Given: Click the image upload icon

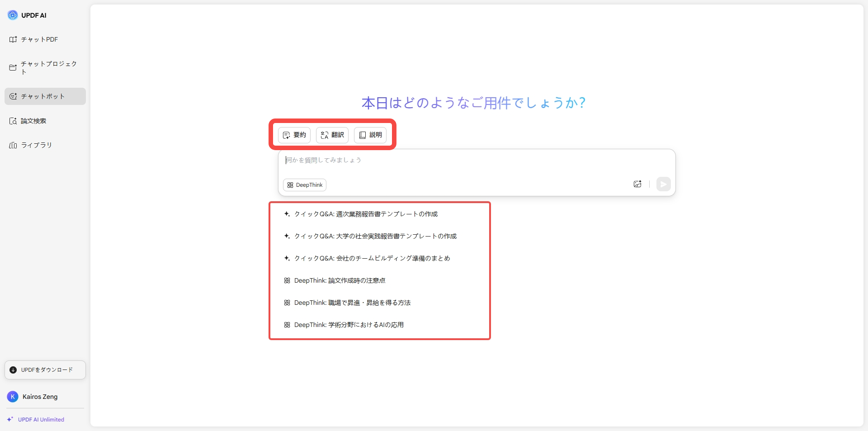Looking at the screenshot, I should tap(637, 184).
